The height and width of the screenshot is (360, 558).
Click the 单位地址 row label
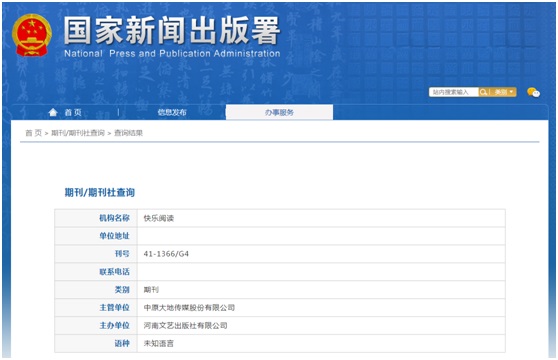(x=114, y=236)
